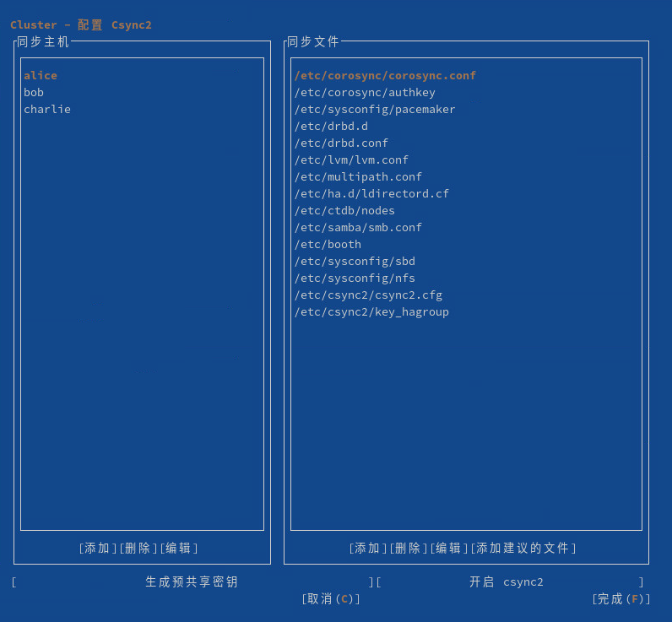
Task: Click 编辑 under 同步主机
Action: (x=178, y=548)
